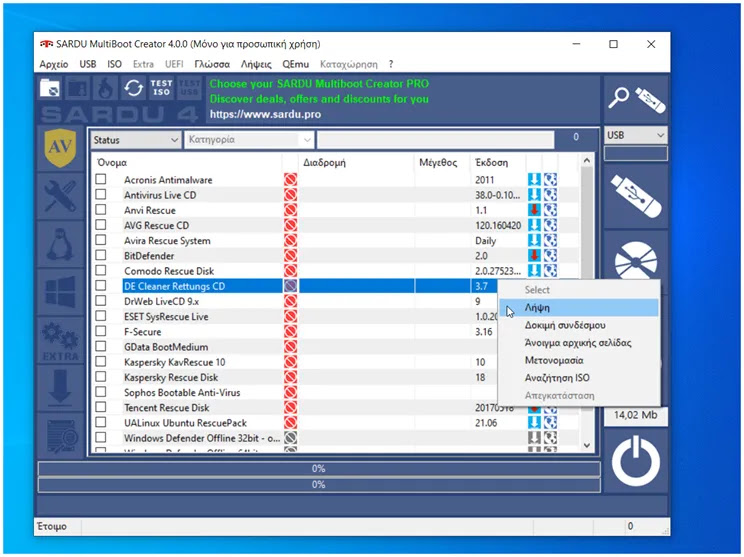Select the Linux penguin category
This screenshot has width=744, height=557.
(x=60, y=244)
